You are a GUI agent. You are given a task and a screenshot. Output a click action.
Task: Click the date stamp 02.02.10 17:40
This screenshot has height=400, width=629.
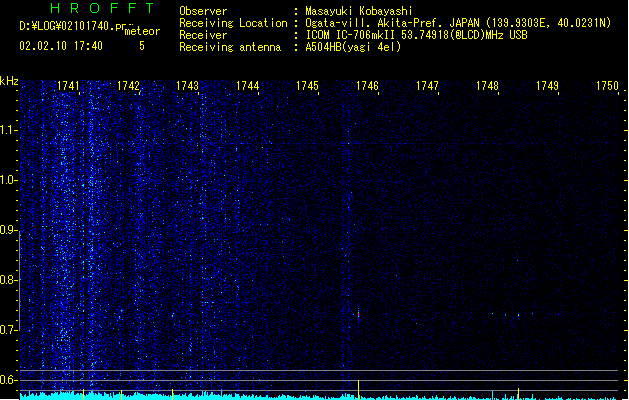click(61, 46)
